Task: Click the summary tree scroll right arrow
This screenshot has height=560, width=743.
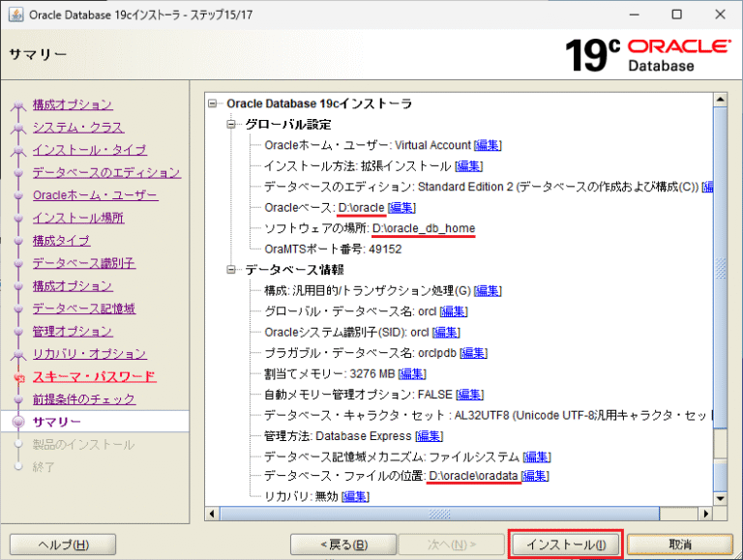Action: [706, 514]
